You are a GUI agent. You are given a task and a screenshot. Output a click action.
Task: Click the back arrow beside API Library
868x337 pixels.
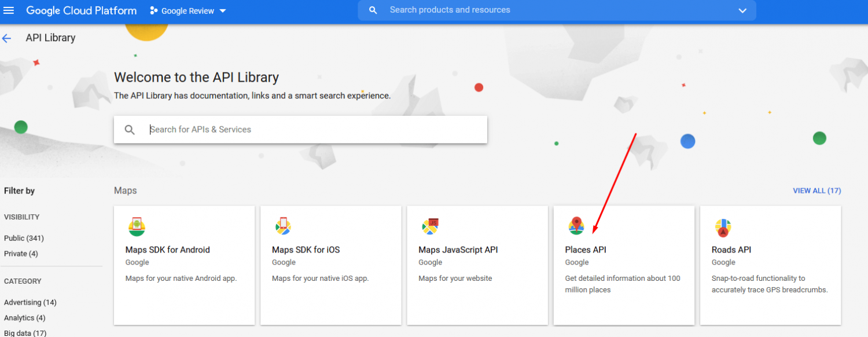point(6,38)
